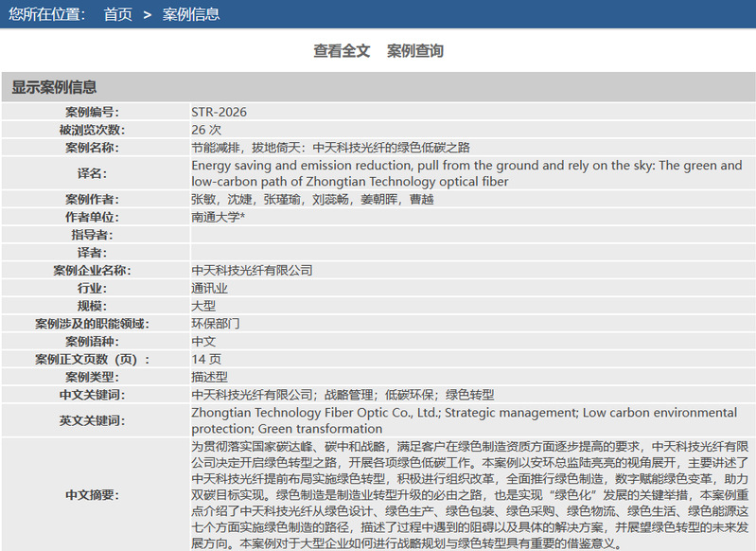Click the page count 14 页
756x551 pixels.
[x=206, y=359]
